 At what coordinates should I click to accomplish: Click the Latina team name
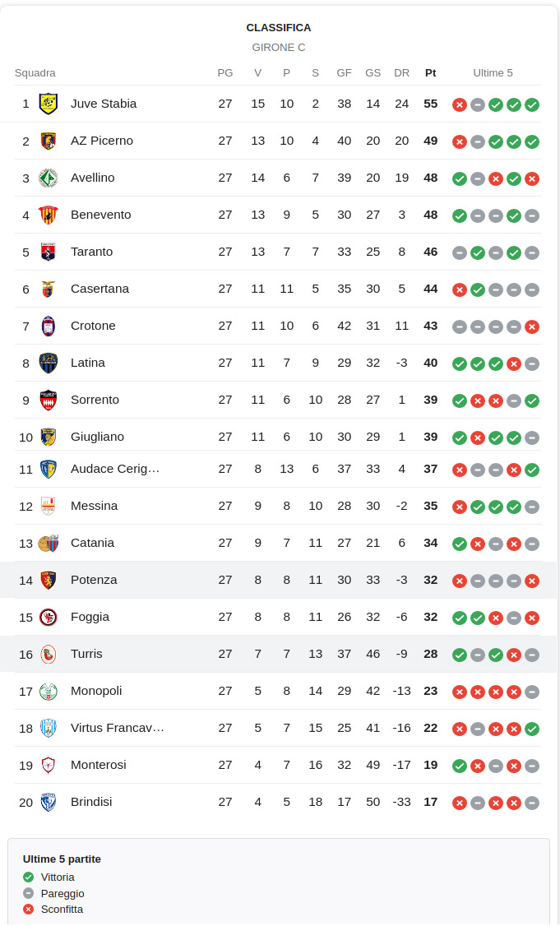tap(88, 363)
